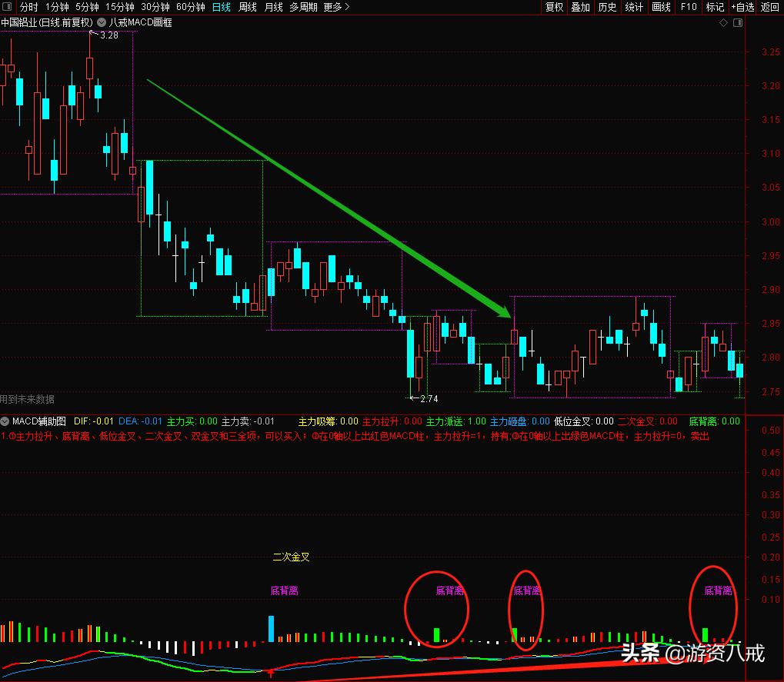Click the yellow 二次金叉 signal label
The image size is (784, 682).
point(291,557)
